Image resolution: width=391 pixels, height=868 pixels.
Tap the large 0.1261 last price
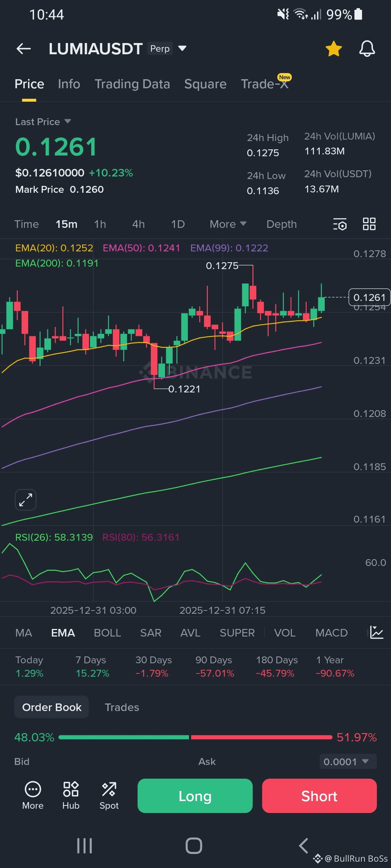click(x=56, y=147)
